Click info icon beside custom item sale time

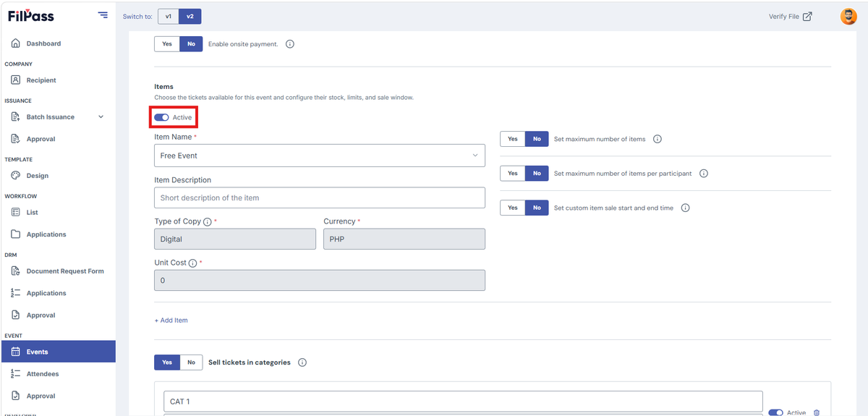point(686,208)
